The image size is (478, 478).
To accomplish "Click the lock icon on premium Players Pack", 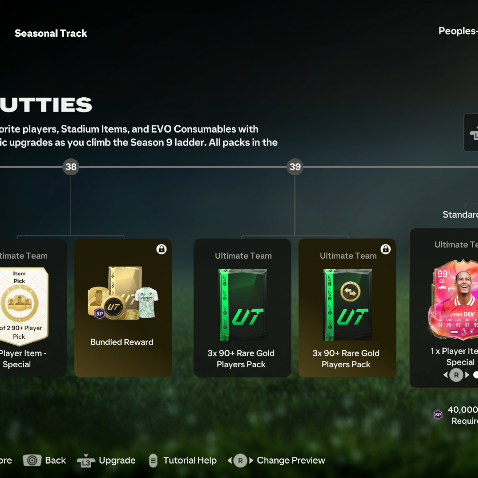I will (x=386, y=249).
